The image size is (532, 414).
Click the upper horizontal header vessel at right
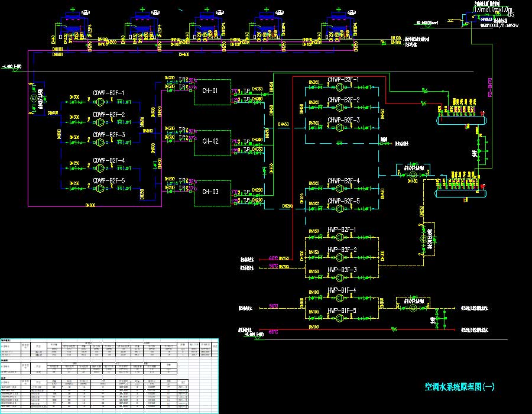click(462, 121)
